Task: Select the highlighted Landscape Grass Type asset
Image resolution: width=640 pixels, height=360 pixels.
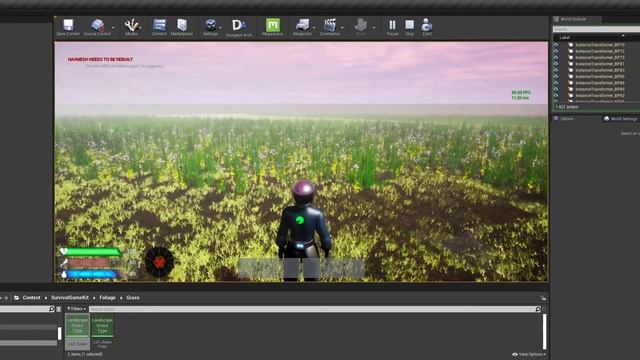Action: click(77, 331)
